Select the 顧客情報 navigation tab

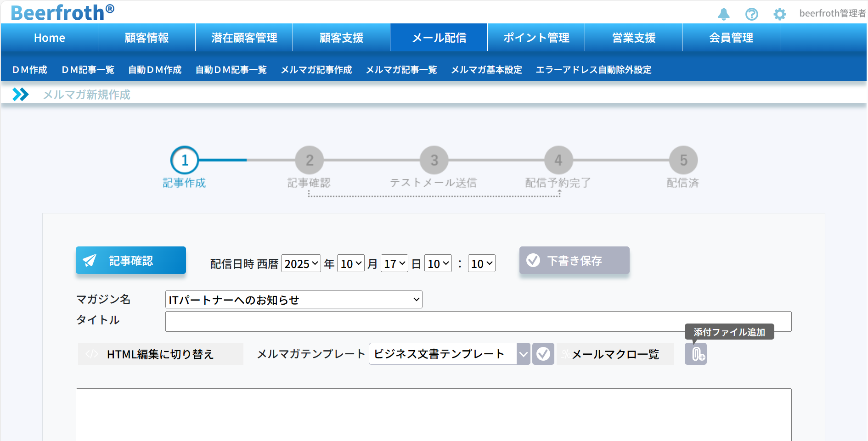click(x=147, y=38)
